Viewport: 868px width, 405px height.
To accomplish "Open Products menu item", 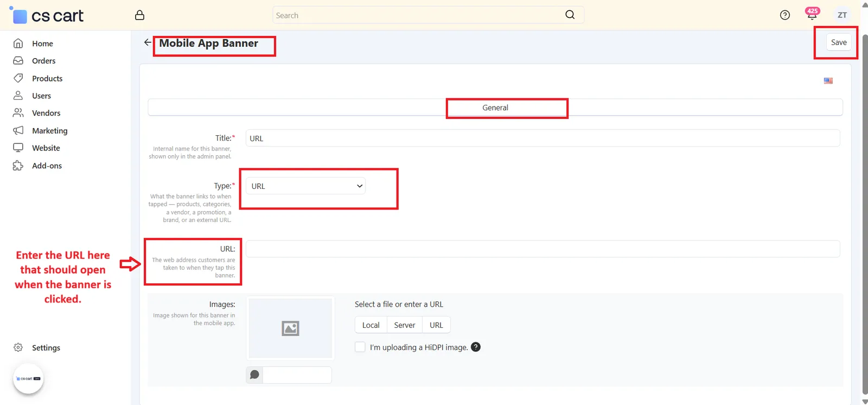I will click(47, 78).
